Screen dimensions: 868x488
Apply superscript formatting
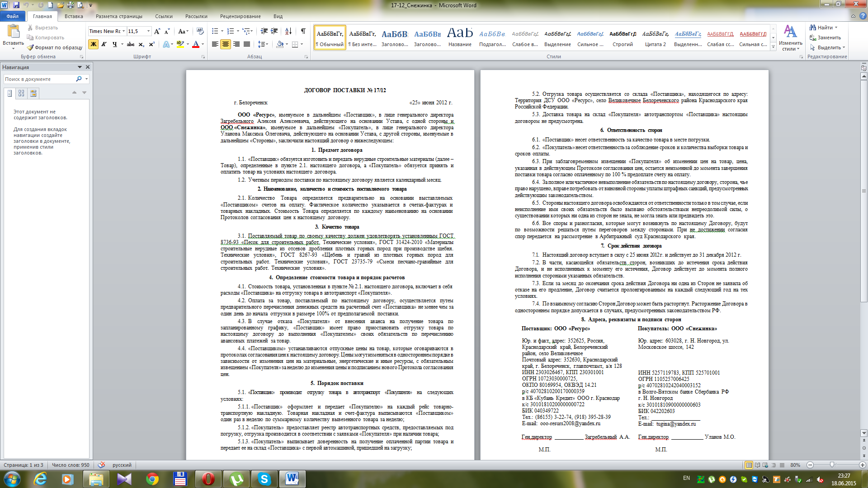tap(152, 44)
